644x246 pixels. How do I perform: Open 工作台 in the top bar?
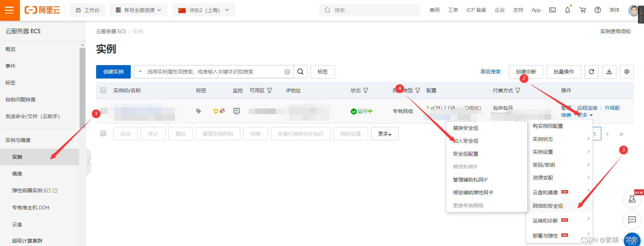(87, 10)
